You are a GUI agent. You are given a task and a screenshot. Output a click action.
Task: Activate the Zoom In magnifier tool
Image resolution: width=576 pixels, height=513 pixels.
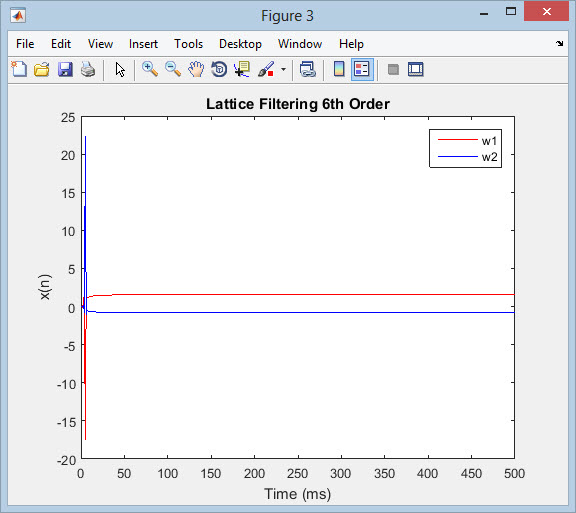click(x=150, y=69)
